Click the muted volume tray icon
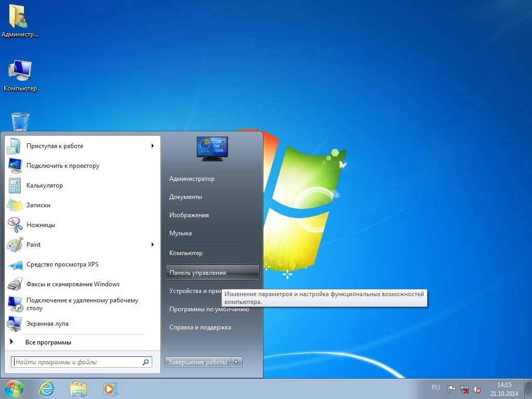This screenshot has width=532, height=399. coord(477,389)
